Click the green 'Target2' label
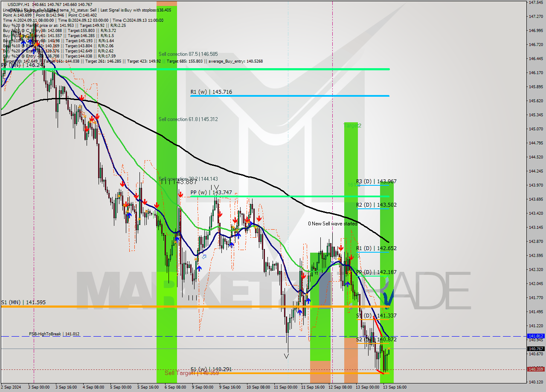 pos(352,126)
